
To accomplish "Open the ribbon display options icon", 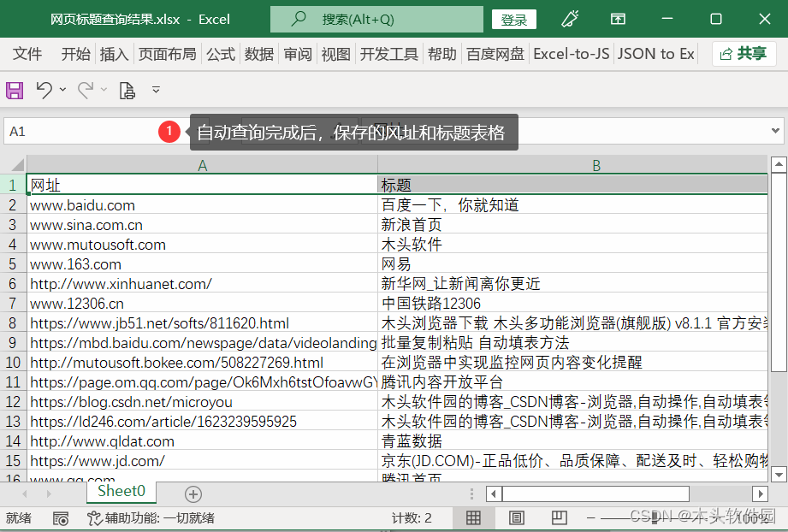I will click(618, 19).
